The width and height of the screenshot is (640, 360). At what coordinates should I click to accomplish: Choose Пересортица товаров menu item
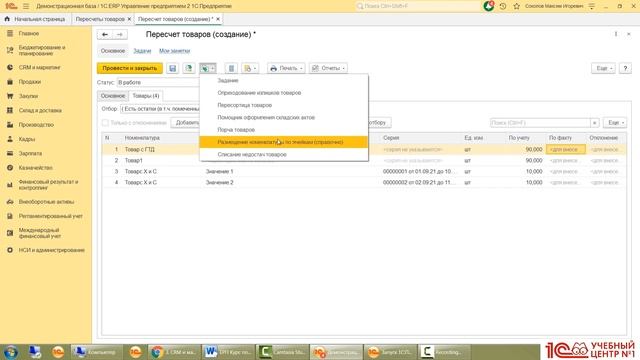284,105
